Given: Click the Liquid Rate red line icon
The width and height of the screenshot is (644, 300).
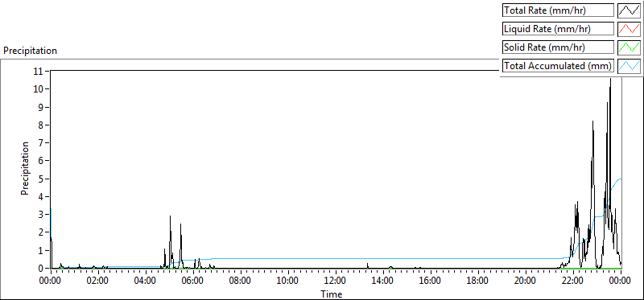Looking at the screenshot, I should (x=629, y=29).
